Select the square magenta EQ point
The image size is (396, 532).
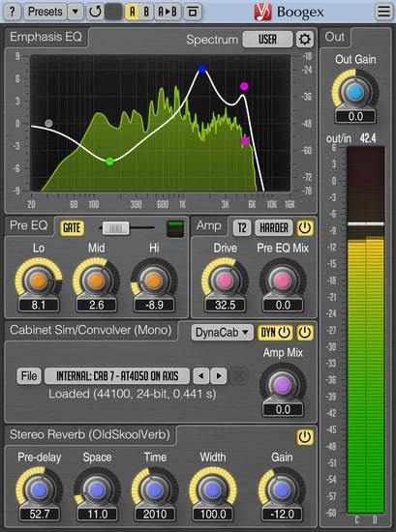coord(245,141)
